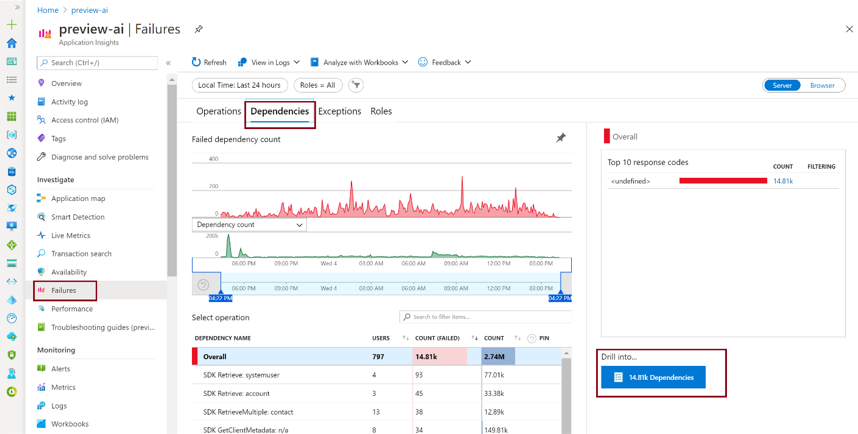
Task: Expand the portal rail with double chevron
Action: [17, 7]
